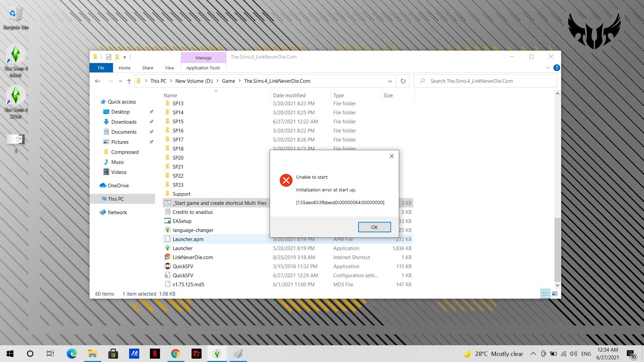Image resolution: width=644 pixels, height=362 pixels.
Task: Select the Application Tools tab
Action: click(203, 68)
